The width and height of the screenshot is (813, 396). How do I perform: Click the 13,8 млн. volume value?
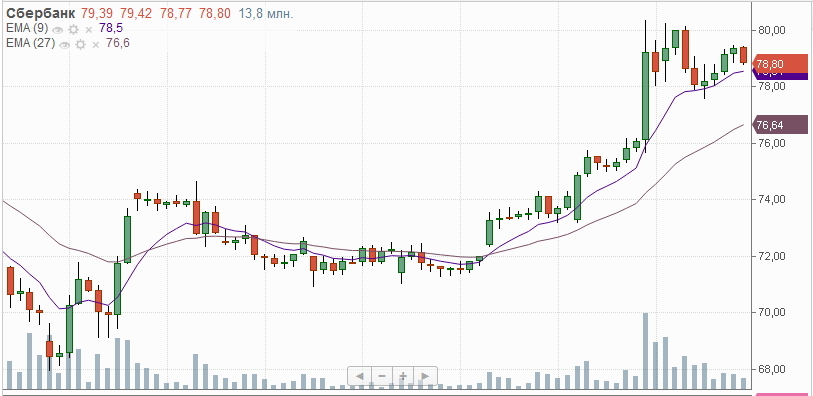tap(266, 13)
